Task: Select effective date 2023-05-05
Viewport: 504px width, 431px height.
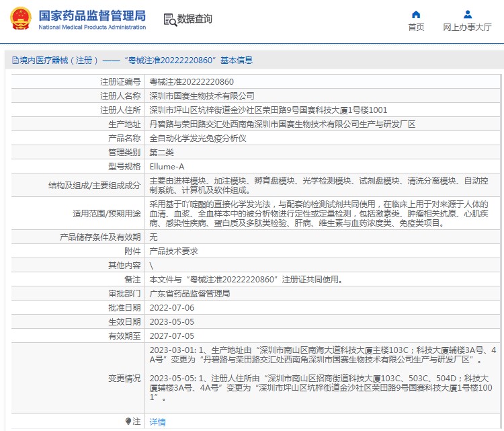Action: pyautogui.click(x=172, y=322)
